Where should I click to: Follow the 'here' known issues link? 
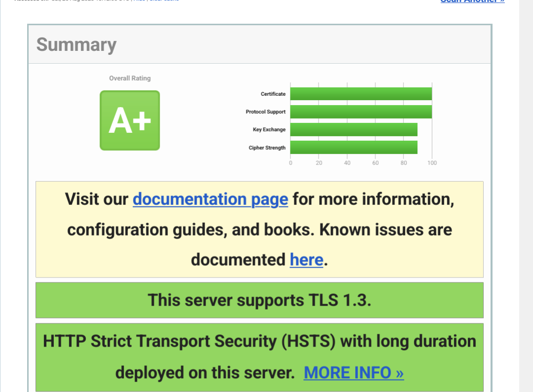click(x=306, y=260)
